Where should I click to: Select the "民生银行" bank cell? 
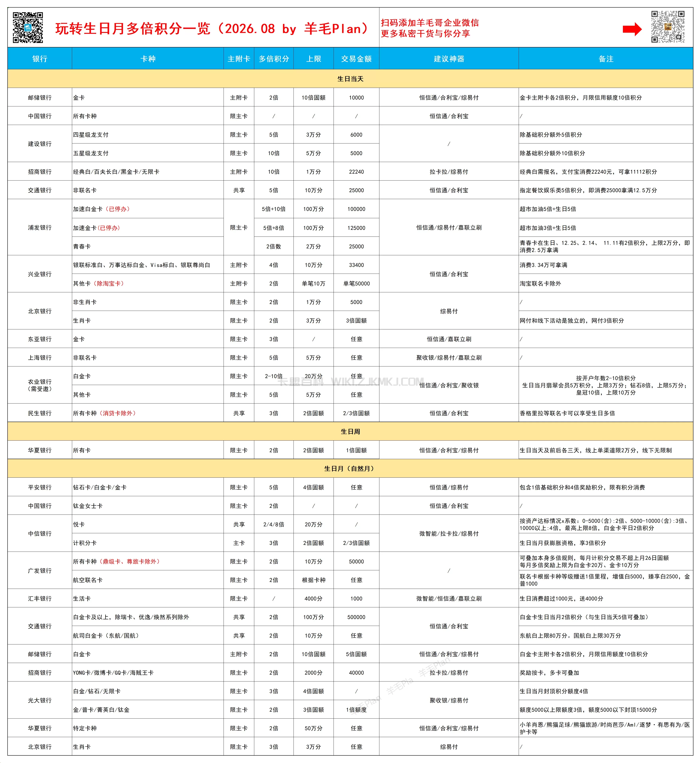[40, 413]
